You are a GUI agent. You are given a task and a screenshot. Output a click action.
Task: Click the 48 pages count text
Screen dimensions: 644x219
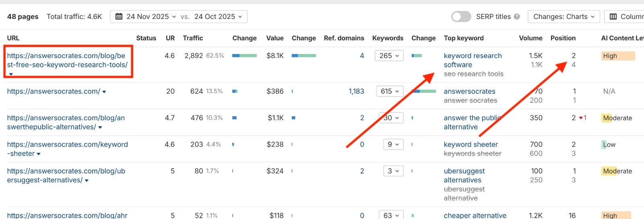tap(23, 17)
